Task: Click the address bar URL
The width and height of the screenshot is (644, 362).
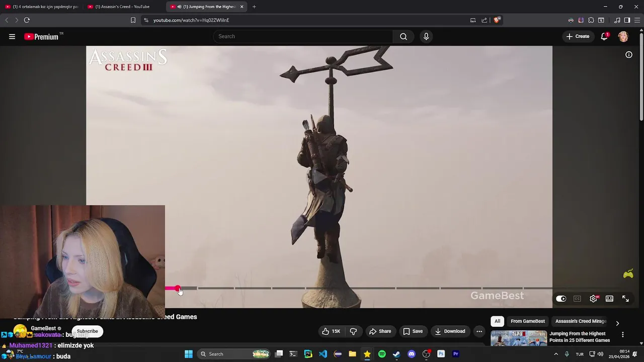Action: (191, 20)
